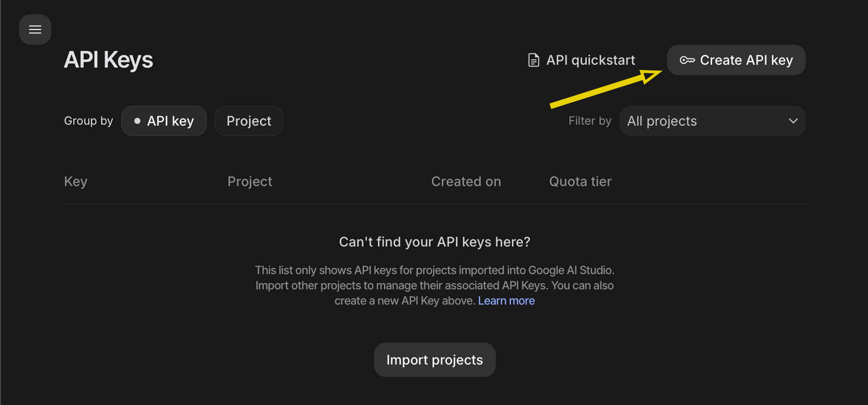
Task: Open the API quickstart guide
Action: tap(581, 60)
